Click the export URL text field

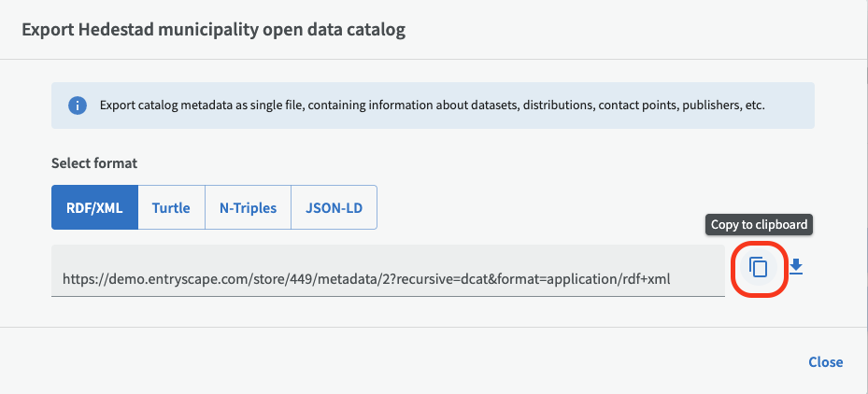point(387,277)
